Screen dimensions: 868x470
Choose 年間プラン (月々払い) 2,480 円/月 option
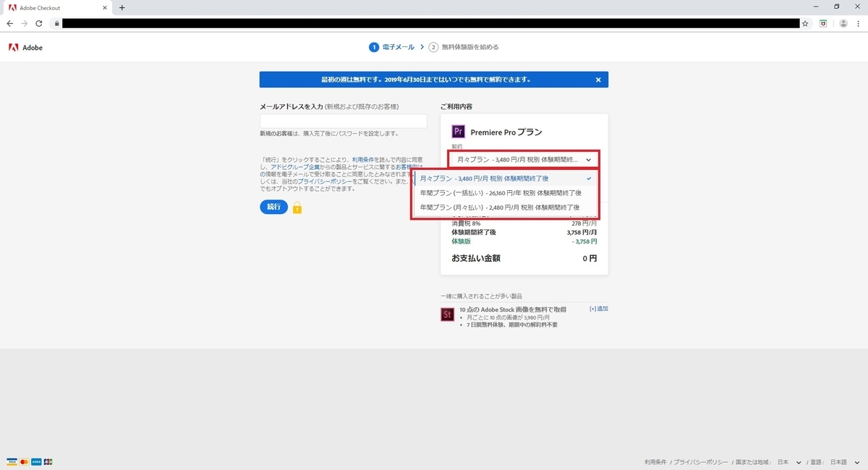point(505,207)
